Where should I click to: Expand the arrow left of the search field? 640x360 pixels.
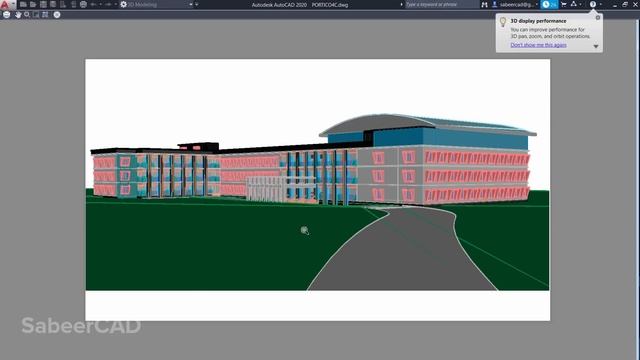click(x=401, y=4)
